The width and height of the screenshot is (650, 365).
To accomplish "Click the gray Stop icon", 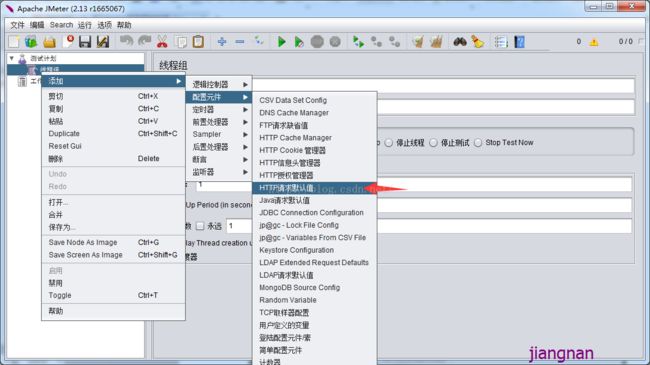I will pyautogui.click(x=317, y=42).
